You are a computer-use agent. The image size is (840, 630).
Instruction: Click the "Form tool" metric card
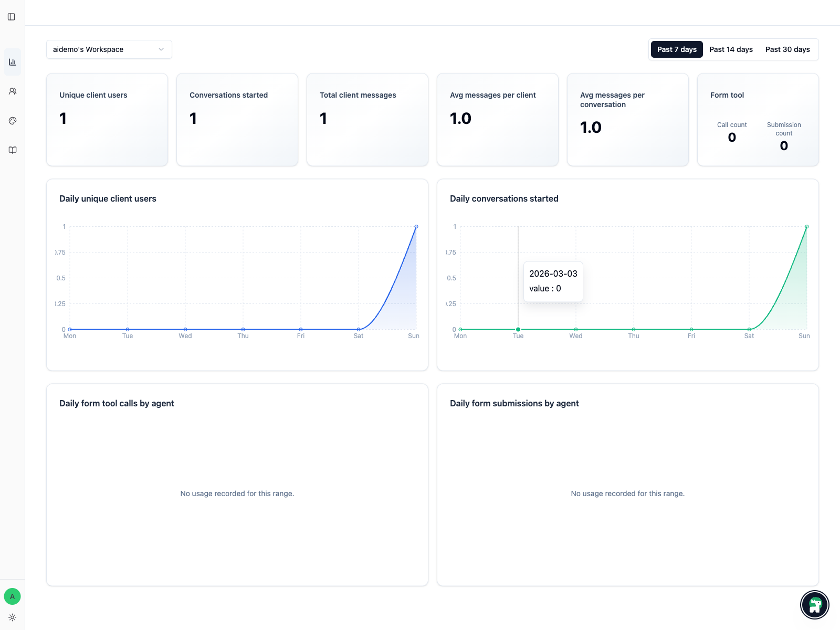coord(758,119)
